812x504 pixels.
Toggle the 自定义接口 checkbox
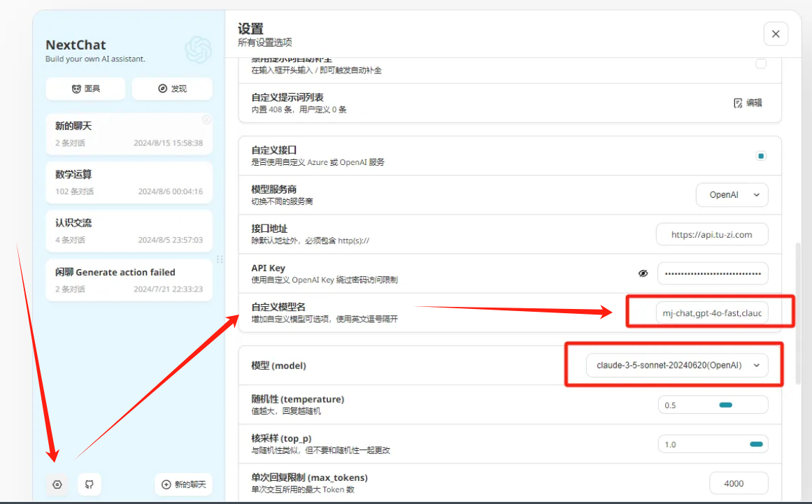[760, 156]
